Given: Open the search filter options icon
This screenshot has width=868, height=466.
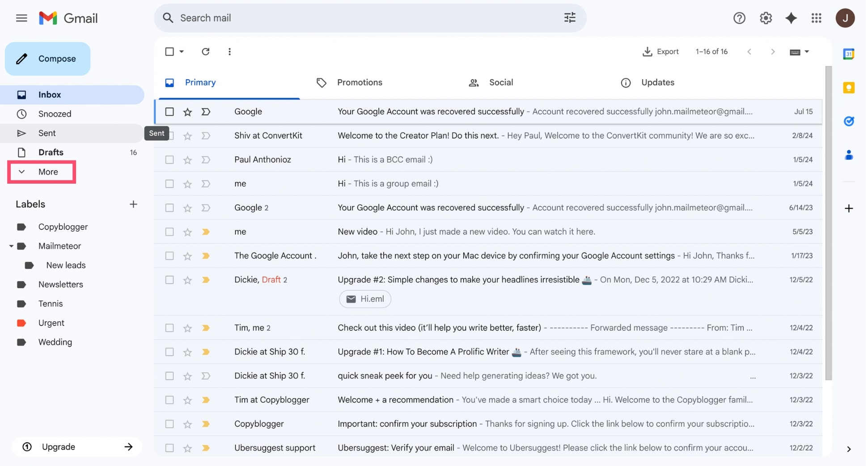Looking at the screenshot, I should (569, 18).
